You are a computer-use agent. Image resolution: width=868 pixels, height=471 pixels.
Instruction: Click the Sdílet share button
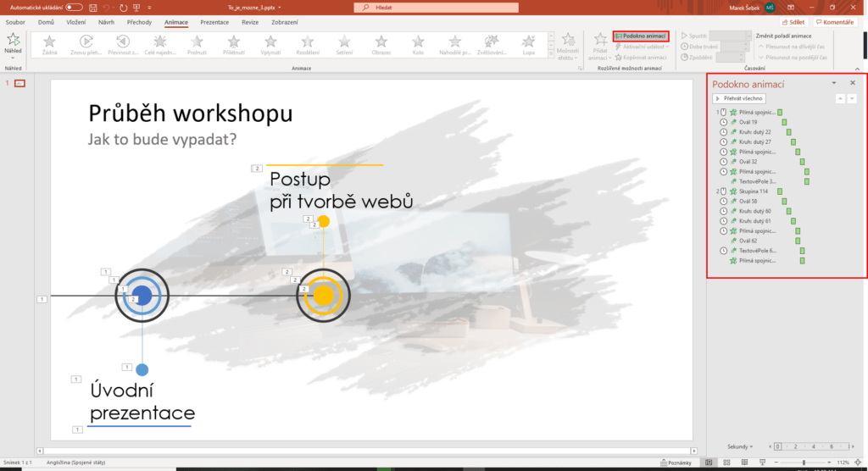click(x=792, y=21)
